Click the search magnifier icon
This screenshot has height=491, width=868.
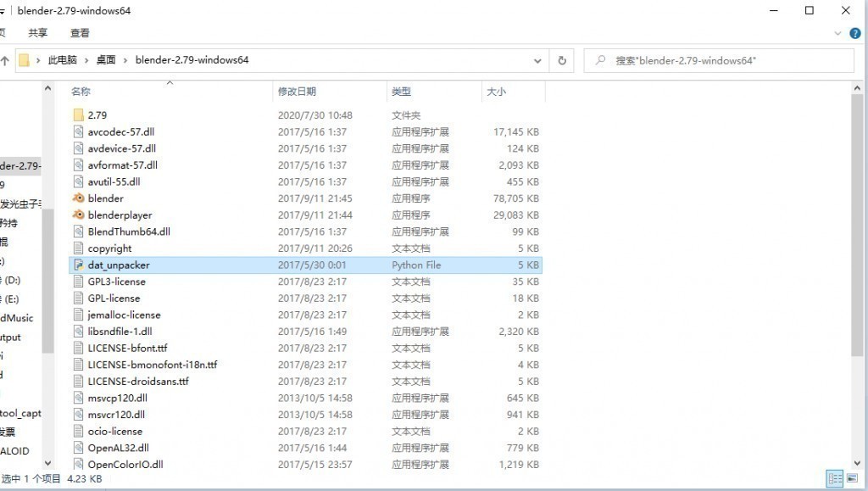click(600, 60)
